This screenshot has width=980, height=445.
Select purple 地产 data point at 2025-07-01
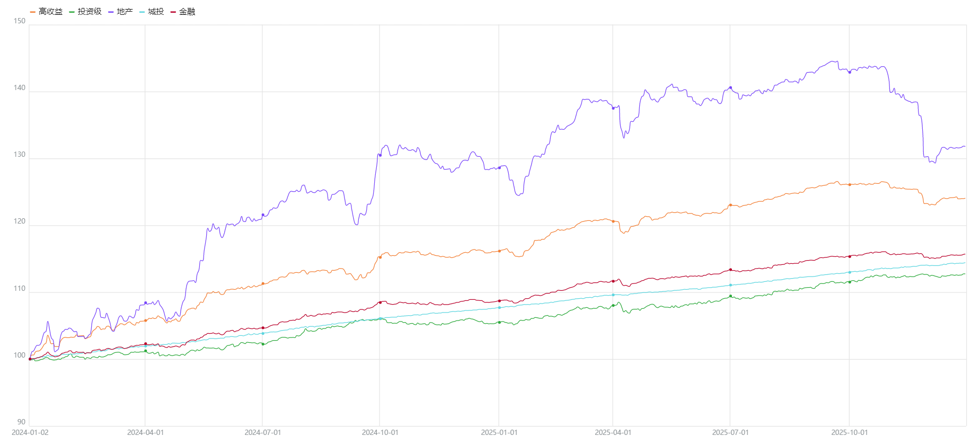730,88
